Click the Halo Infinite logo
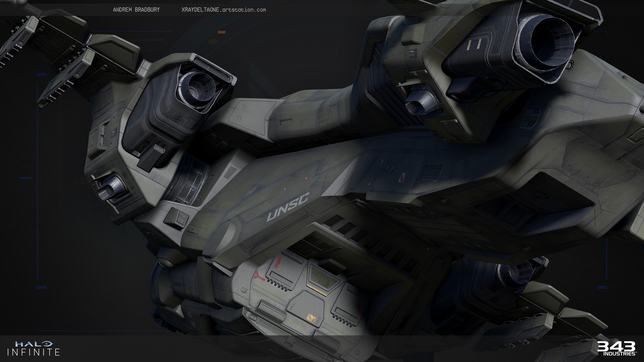This screenshot has height=362, width=644. 34,349
